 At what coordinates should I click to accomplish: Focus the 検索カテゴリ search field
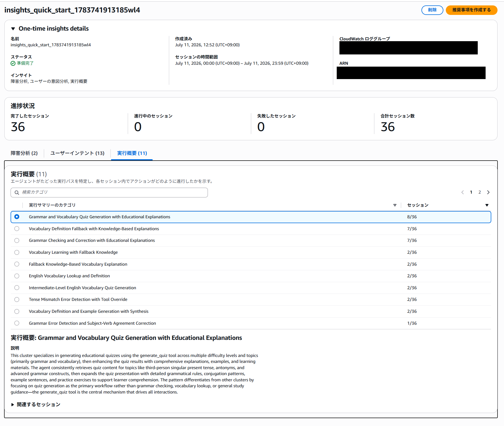click(109, 193)
